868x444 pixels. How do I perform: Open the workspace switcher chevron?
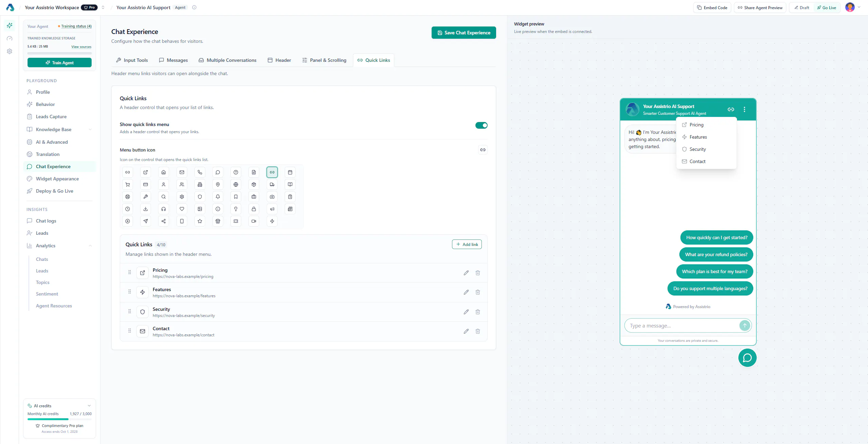[x=103, y=7]
